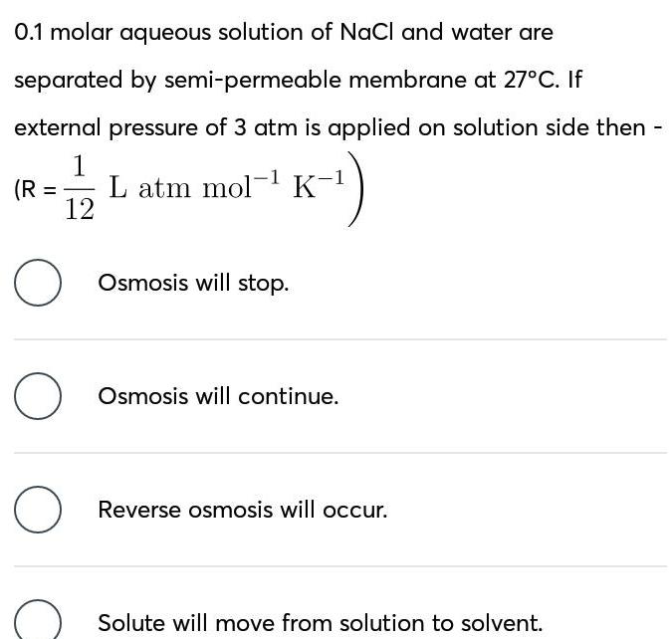Click the "(R =" text before the fraction
The image size is (672, 639).
pyautogui.click(x=35, y=188)
